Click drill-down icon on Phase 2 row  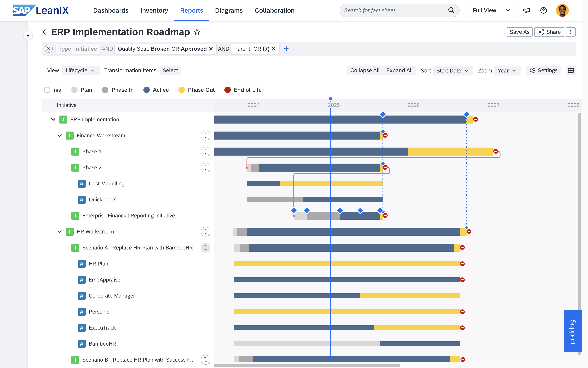pos(205,168)
